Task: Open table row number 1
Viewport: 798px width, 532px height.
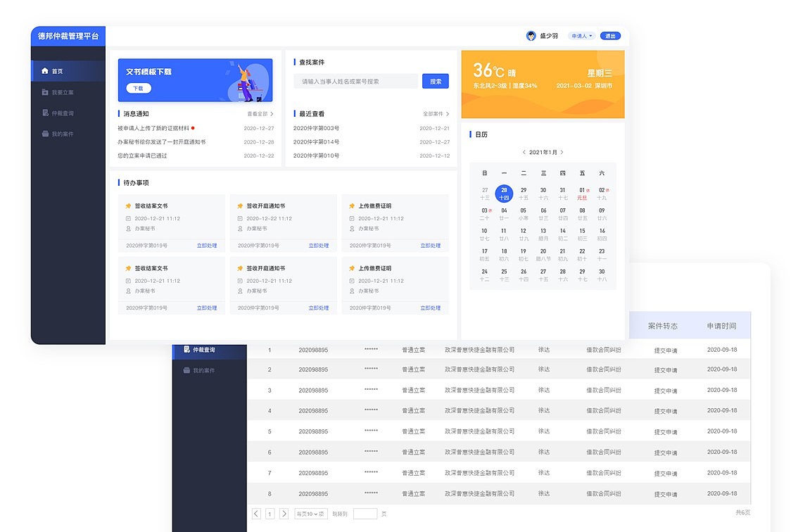Action: coord(499,350)
